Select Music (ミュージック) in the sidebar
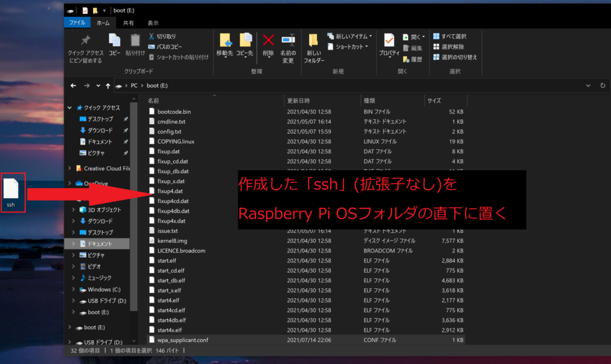 point(95,278)
